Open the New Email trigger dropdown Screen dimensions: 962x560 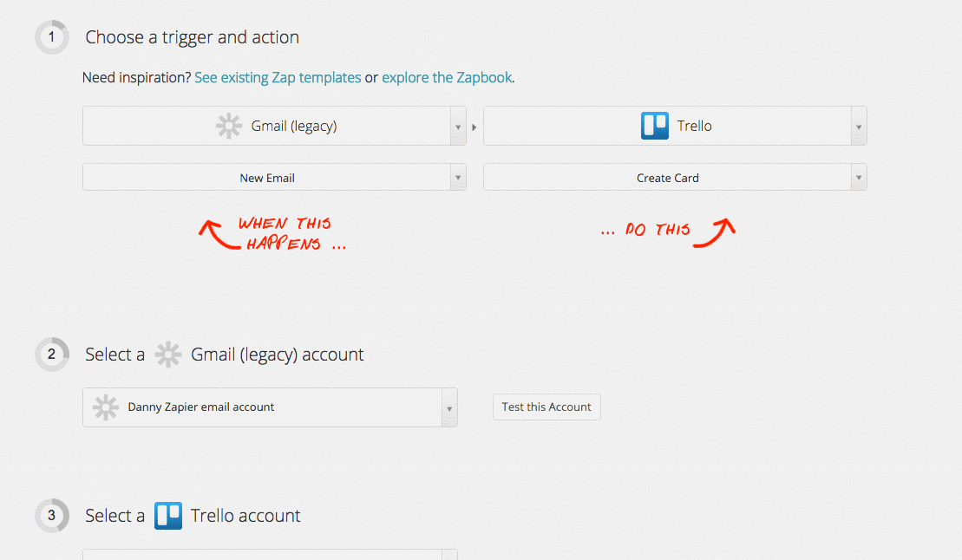(274, 177)
